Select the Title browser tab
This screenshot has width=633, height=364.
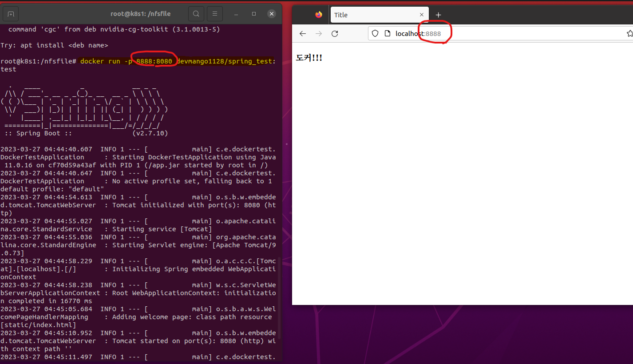tap(380, 15)
